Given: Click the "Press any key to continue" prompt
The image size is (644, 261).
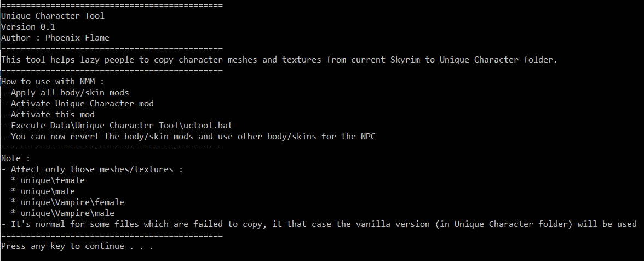Looking at the screenshot, I should coord(77,246).
